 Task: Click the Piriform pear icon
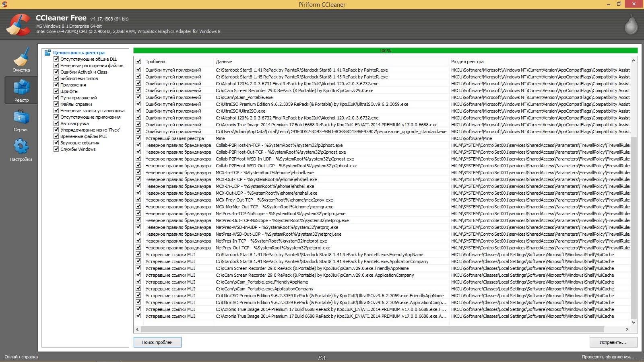[x=631, y=25]
